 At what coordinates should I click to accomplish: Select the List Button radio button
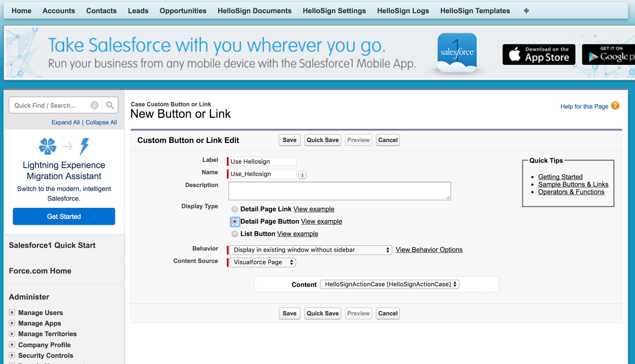[235, 233]
